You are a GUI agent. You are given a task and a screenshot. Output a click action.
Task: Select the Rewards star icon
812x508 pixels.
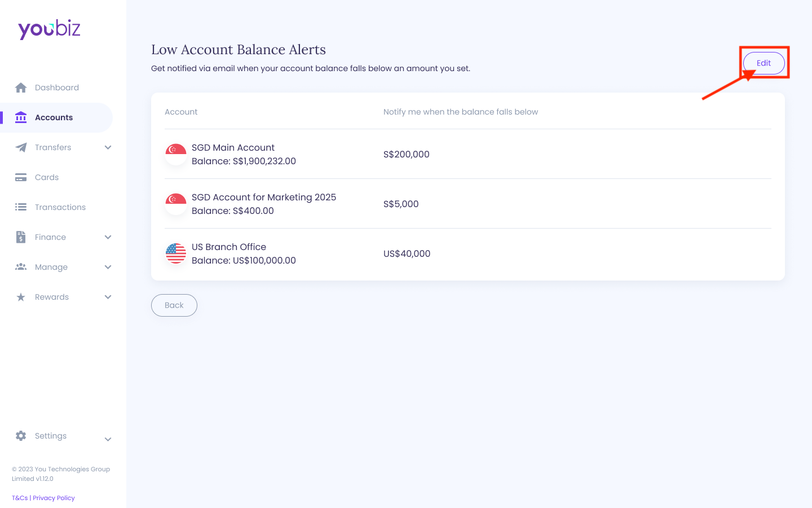(x=21, y=296)
